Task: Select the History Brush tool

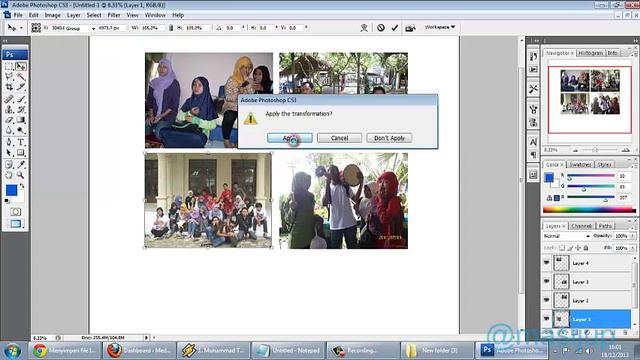Action: (21, 109)
